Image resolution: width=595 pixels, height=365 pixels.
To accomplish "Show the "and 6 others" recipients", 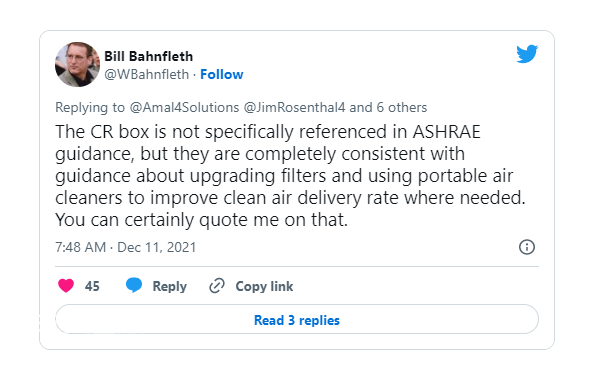I will point(388,107).
